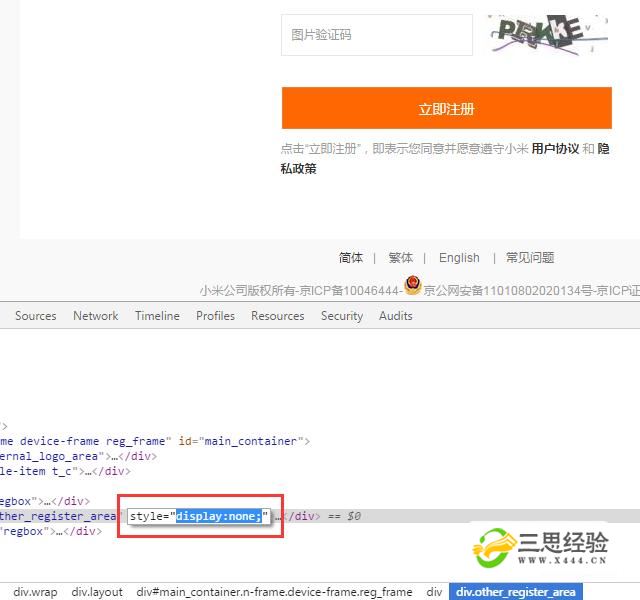The height and width of the screenshot is (600, 640).
Task: Open the Sources tab in DevTools
Action: [36, 315]
